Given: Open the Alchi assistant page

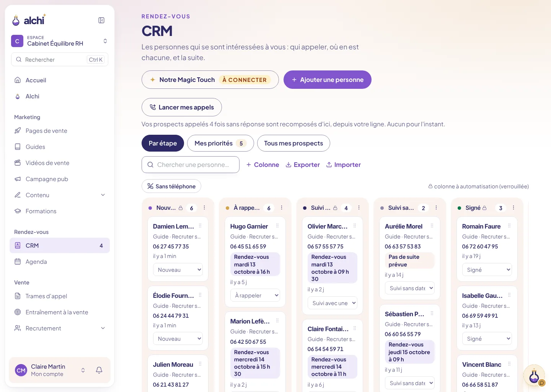Looking at the screenshot, I should pyautogui.click(x=60, y=96).
